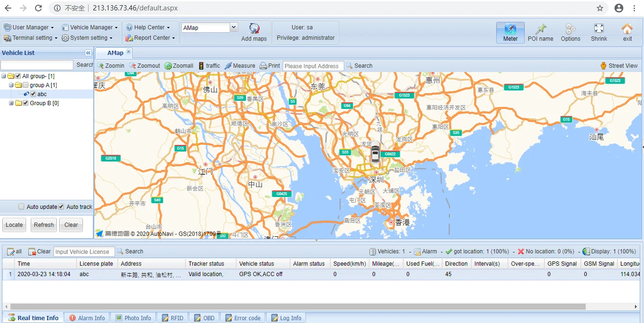Click the exit house icon

tap(627, 29)
